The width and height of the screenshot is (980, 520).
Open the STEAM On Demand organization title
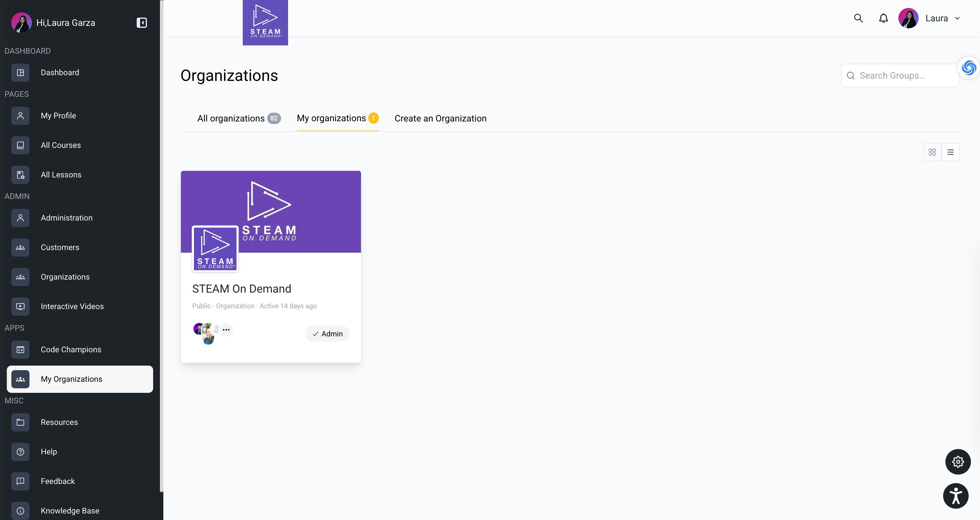tap(242, 289)
